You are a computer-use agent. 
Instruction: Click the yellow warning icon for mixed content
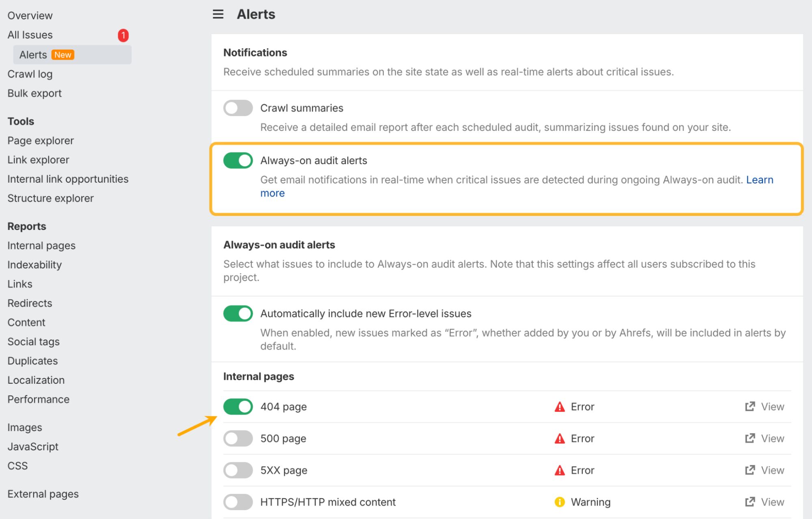click(x=560, y=502)
